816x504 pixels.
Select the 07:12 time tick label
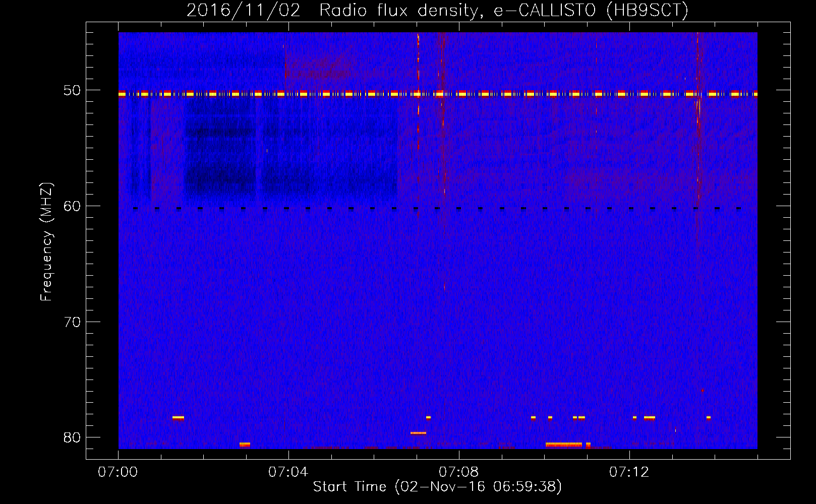(x=629, y=472)
